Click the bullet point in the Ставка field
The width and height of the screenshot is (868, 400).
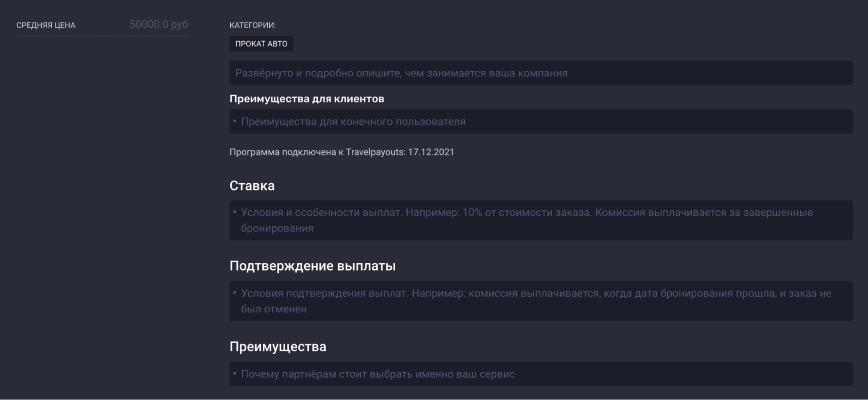[235, 212]
